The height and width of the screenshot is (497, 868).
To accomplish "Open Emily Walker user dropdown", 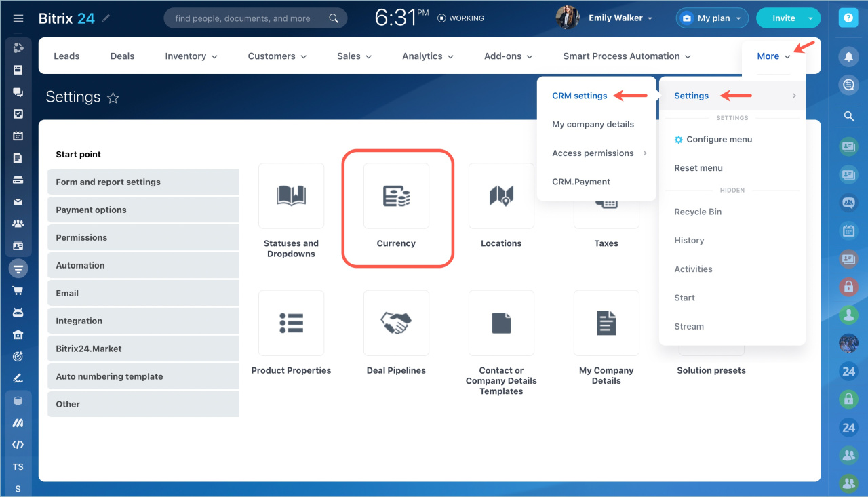I will point(620,18).
